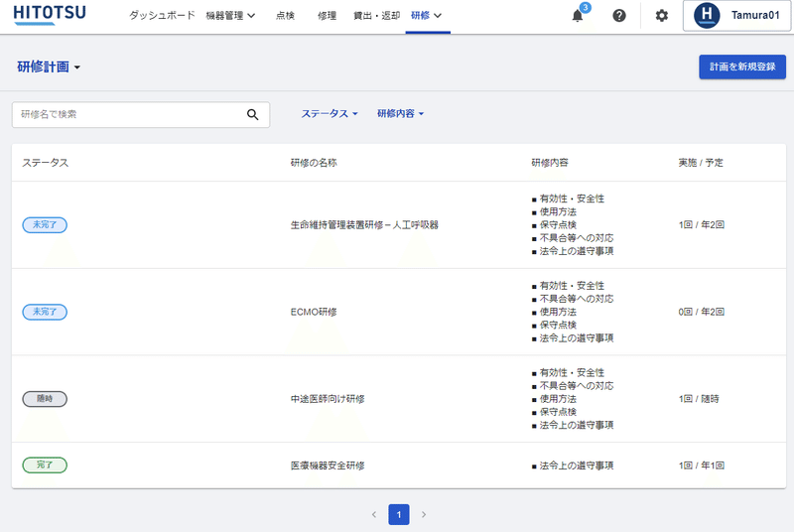The width and height of the screenshot is (794, 532).
Task: Expand the 研修内容 filter dropdown
Action: (400, 114)
